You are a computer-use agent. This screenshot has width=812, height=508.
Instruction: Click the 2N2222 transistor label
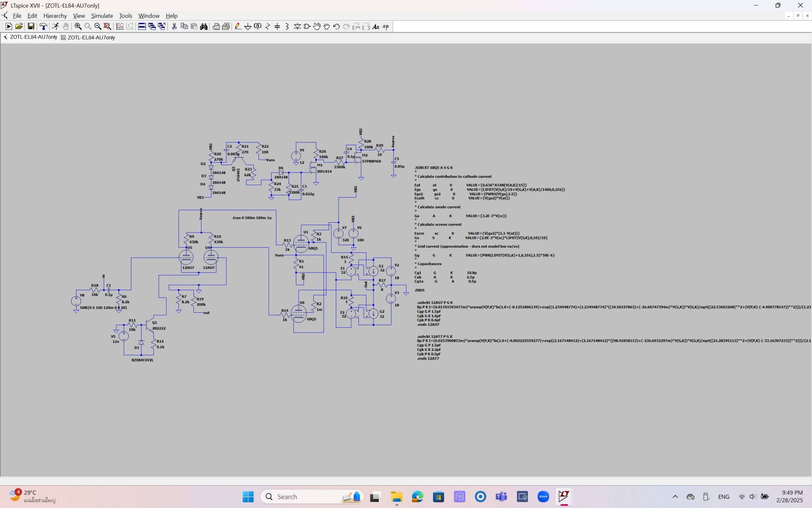click(x=159, y=328)
